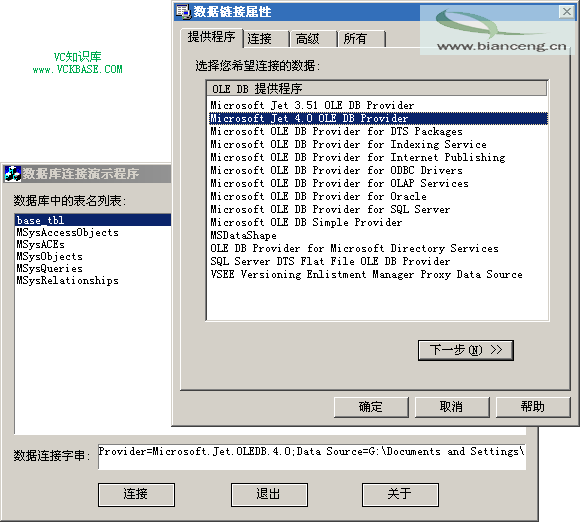Viewport: 580px width, 522px height.
Task: Select MSysAccessObjects in the table list
Action: click(x=93, y=232)
